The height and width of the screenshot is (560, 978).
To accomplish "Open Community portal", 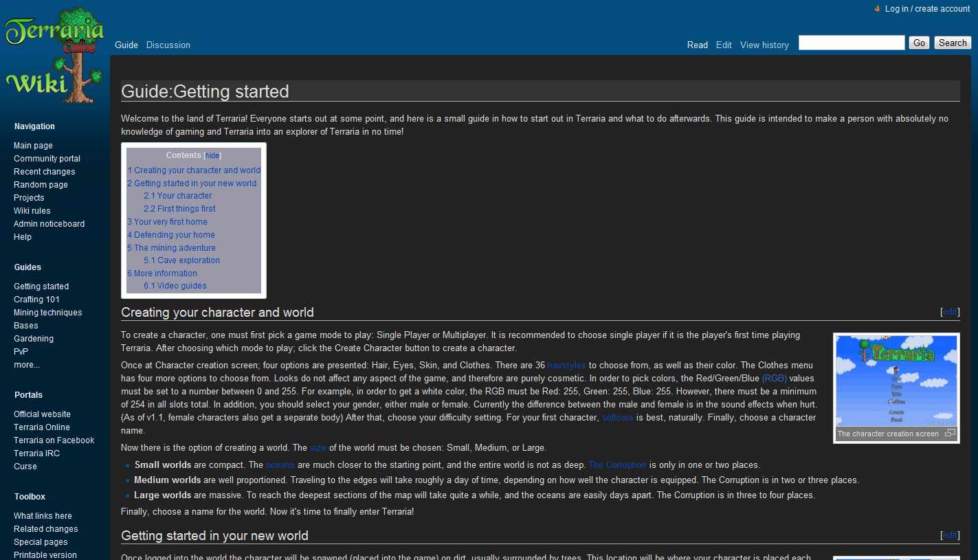I will (x=47, y=159).
